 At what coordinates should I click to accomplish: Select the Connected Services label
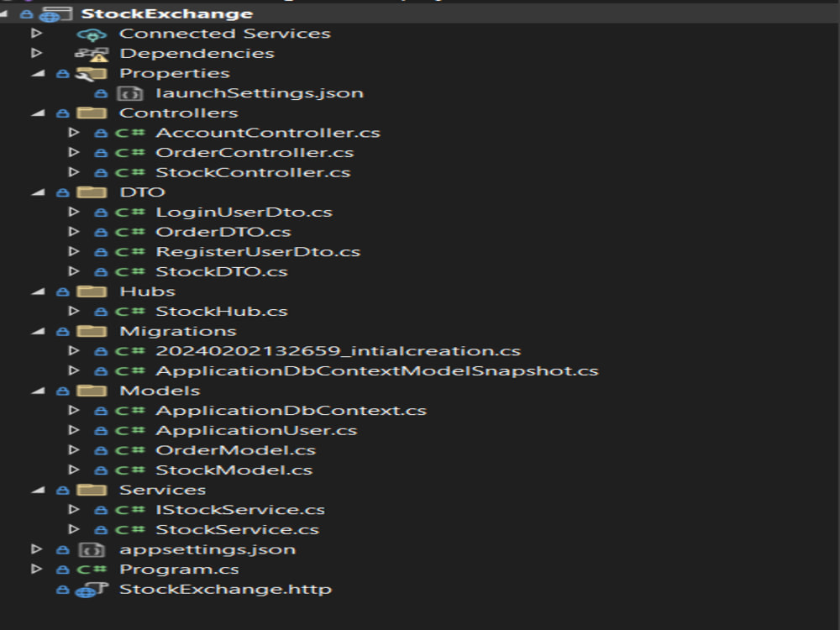coord(225,34)
